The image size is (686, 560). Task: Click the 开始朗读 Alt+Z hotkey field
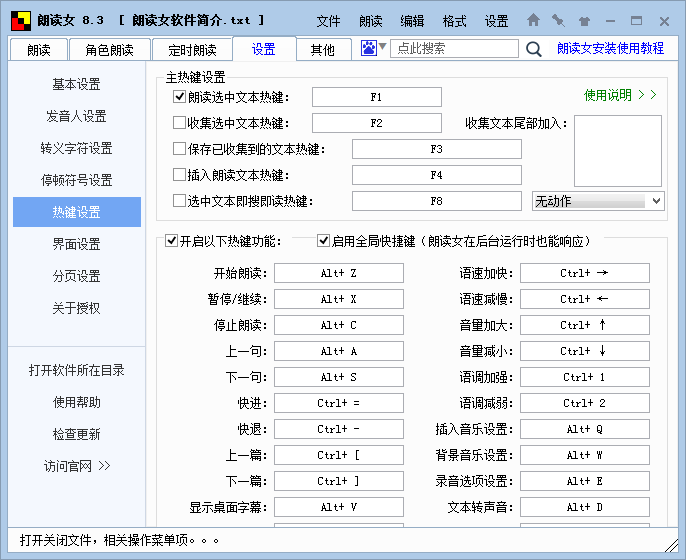click(x=339, y=273)
